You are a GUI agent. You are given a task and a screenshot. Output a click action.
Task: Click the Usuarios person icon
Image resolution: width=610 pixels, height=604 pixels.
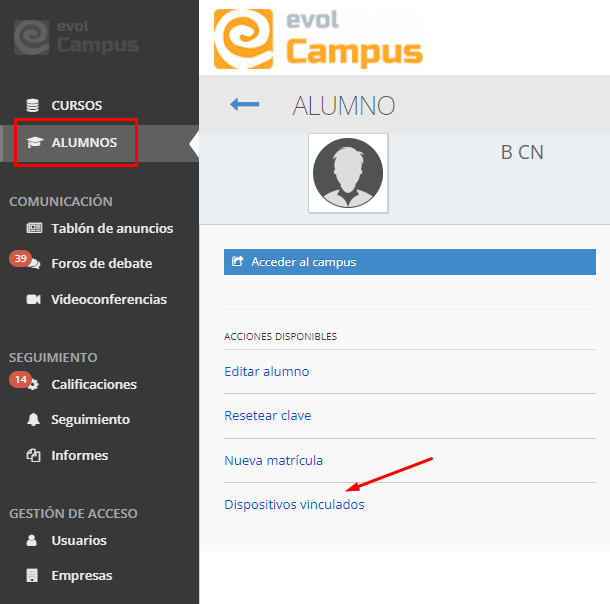pos(33,540)
